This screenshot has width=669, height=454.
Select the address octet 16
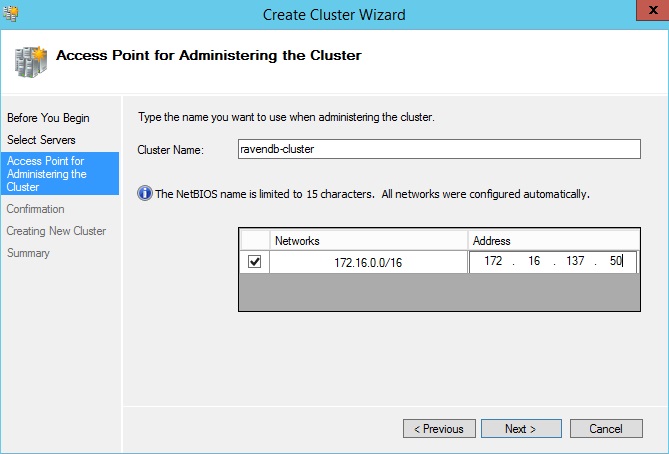coord(534,261)
